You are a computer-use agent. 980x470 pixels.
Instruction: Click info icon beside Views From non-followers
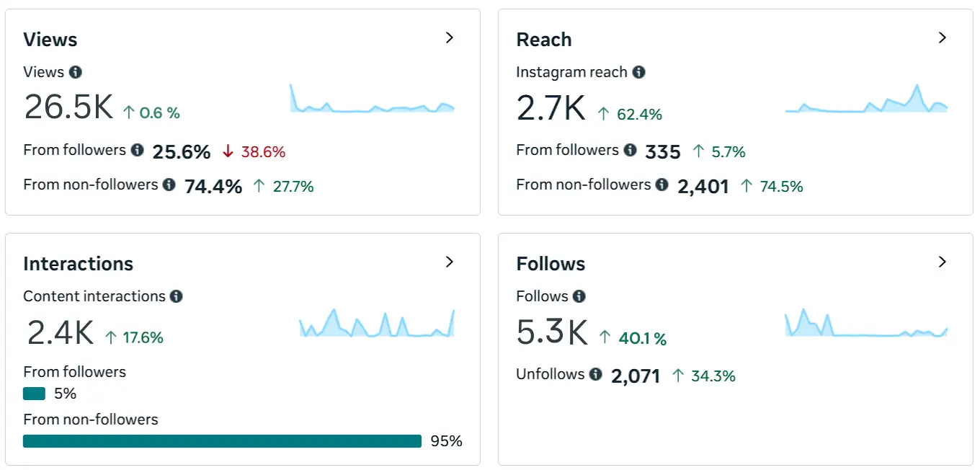click(169, 185)
